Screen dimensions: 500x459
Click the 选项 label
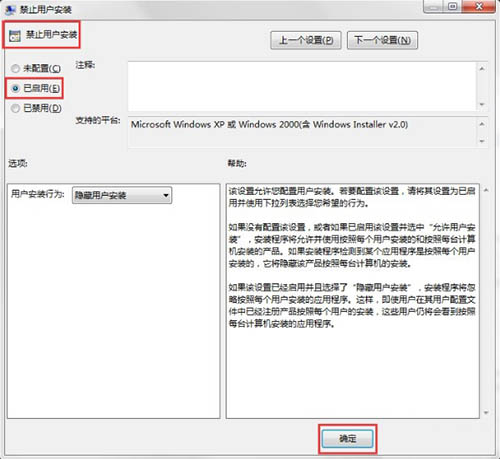(x=18, y=163)
